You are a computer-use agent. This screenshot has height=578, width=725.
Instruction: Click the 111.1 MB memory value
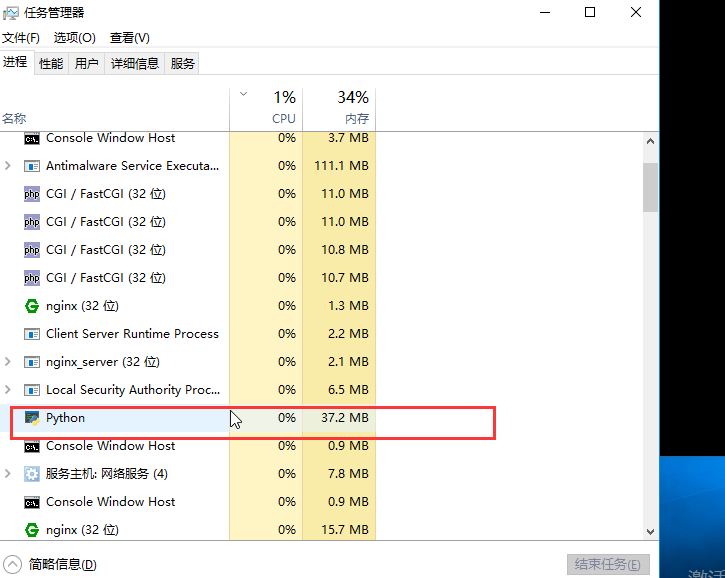[x=341, y=166]
